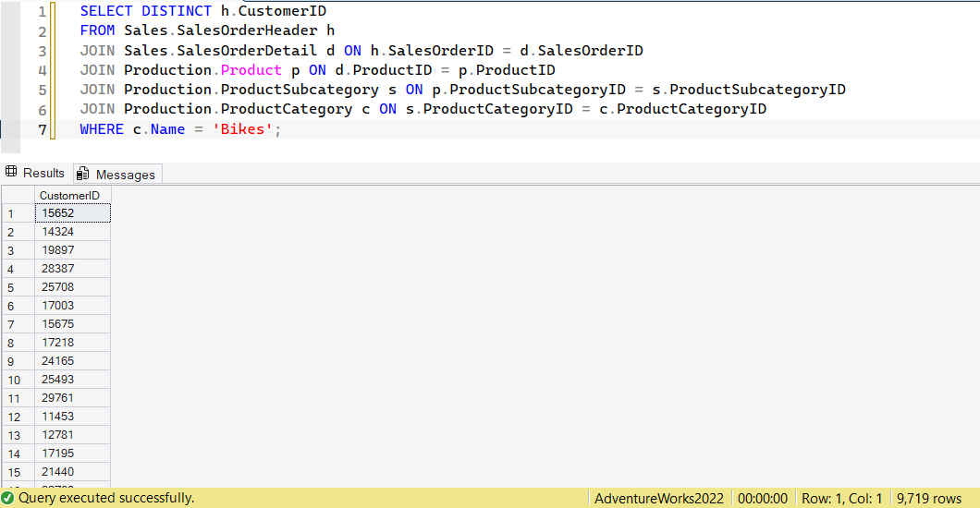Select result row header 15

(18, 472)
